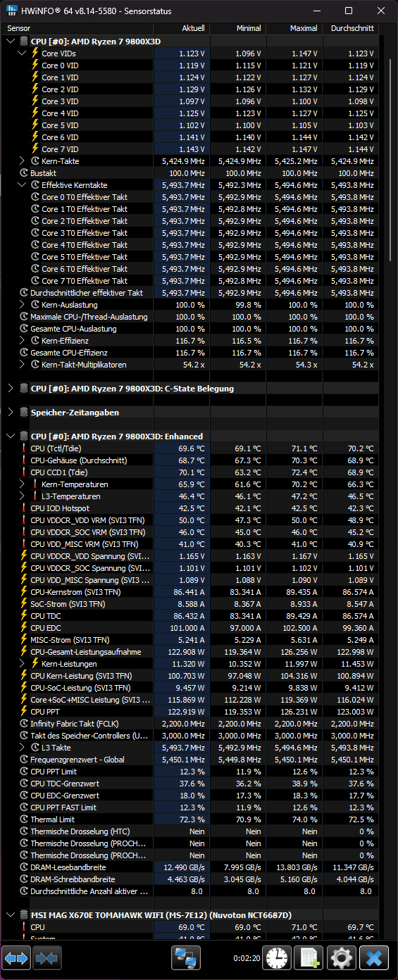This screenshot has height=980, width=398.
Task: Click lightning icon beside CPU TDC
Action: 24,616
